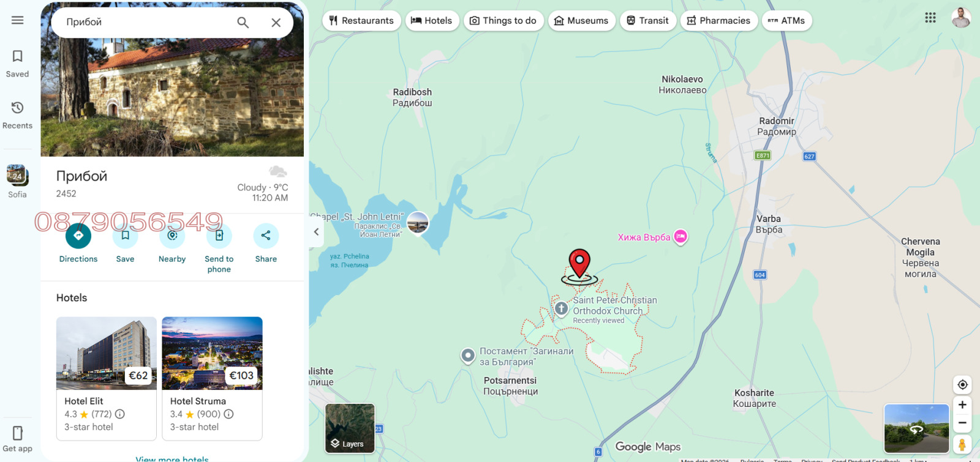Viewport: 980px width, 462px height.
Task: Open Street View preview thumbnail
Action: [x=916, y=428]
